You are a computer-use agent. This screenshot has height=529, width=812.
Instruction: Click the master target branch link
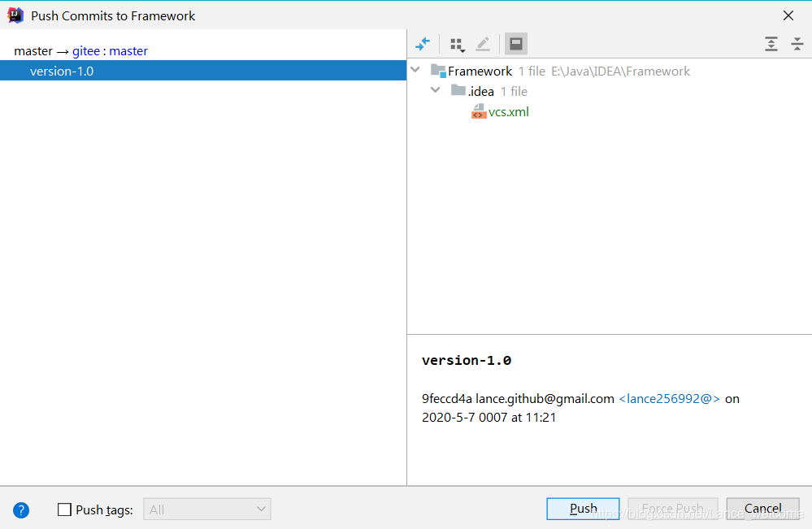click(128, 50)
